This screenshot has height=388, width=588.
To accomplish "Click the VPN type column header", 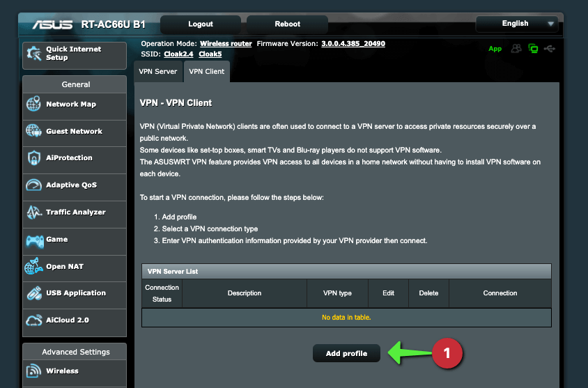I will tap(337, 293).
